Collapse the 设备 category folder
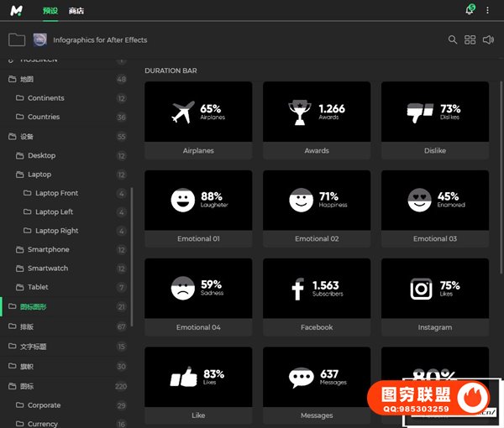The height and width of the screenshot is (428, 504). 26,136
